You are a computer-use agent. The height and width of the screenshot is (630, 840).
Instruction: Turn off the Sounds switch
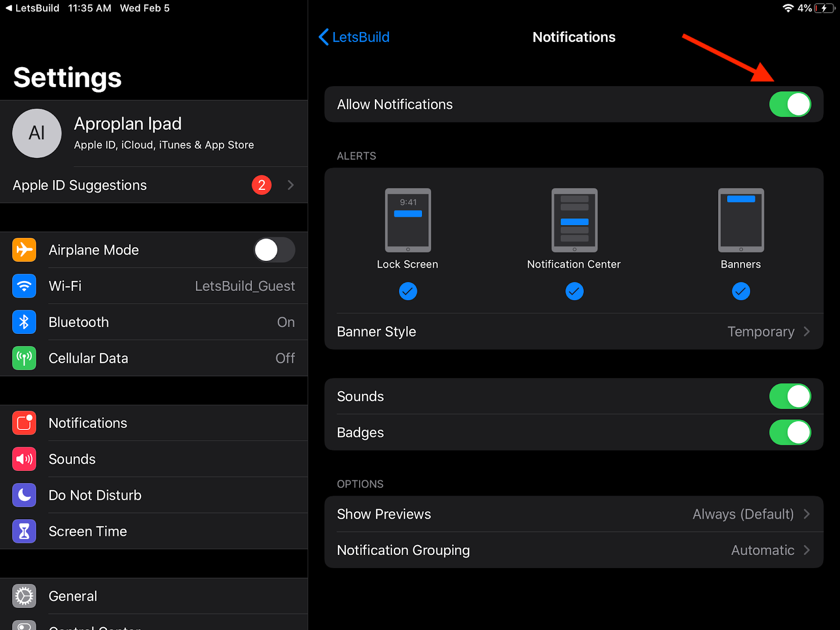coord(790,396)
